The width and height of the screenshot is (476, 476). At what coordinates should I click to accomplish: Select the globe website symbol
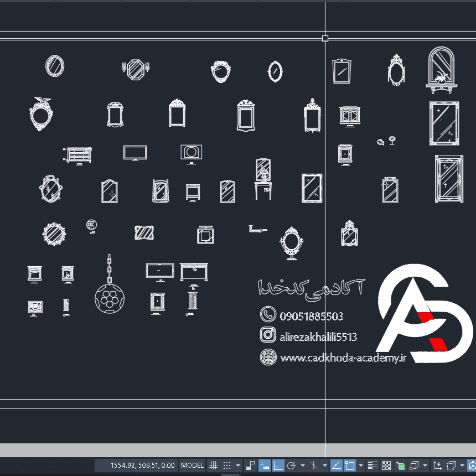(268, 357)
